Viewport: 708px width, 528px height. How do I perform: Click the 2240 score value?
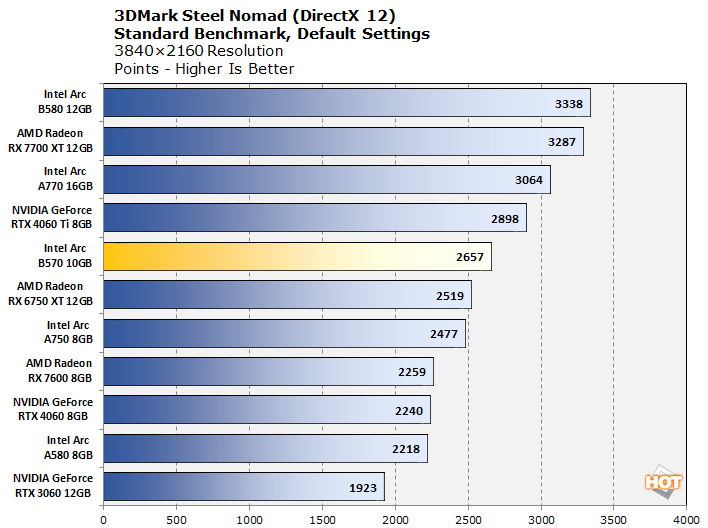(409, 411)
